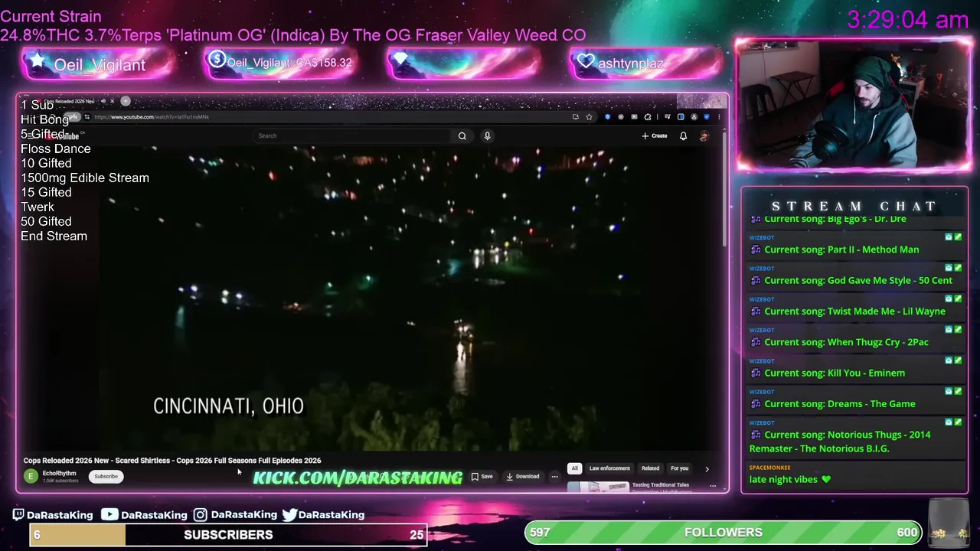Select the Related filter chip

tap(650, 468)
